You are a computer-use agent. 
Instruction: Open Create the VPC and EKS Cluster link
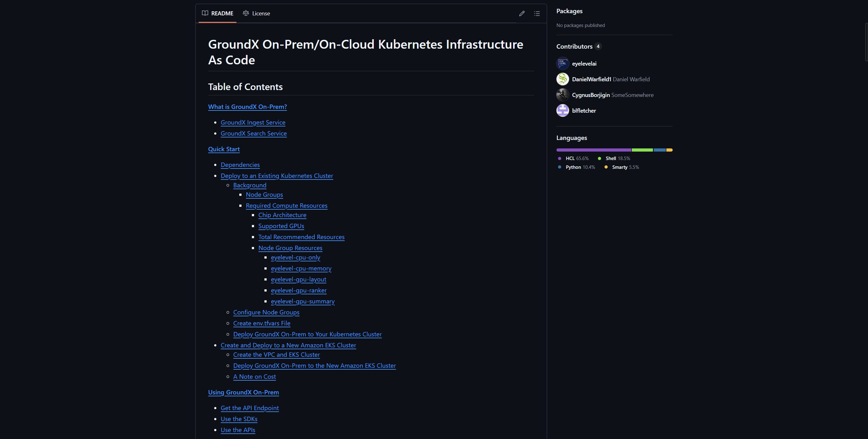pyautogui.click(x=276, y=355)
